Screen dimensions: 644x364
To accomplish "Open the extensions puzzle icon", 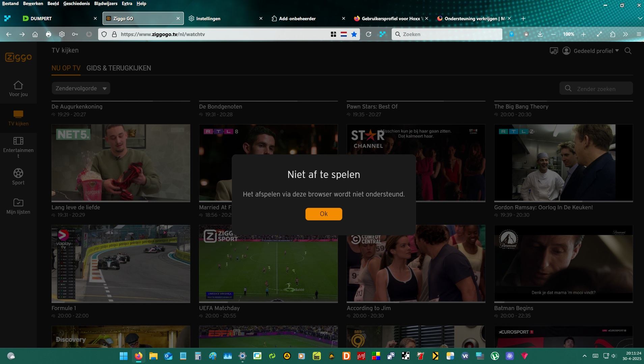I will 613,34.
